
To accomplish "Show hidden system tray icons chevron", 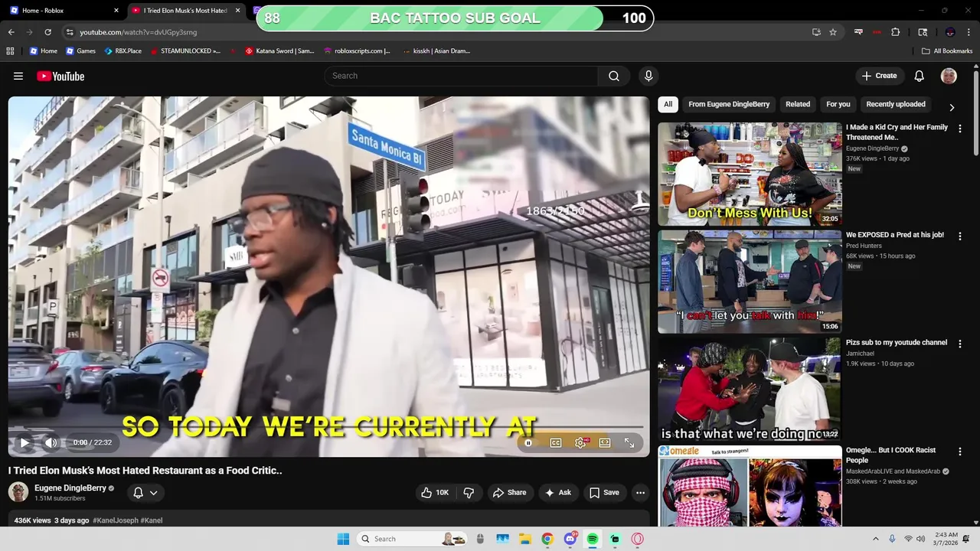I will (876, 539).
